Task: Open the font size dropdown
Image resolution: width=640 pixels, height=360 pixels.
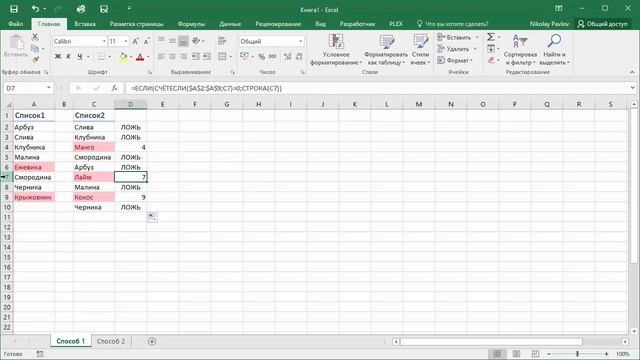Action: [126, 41]
